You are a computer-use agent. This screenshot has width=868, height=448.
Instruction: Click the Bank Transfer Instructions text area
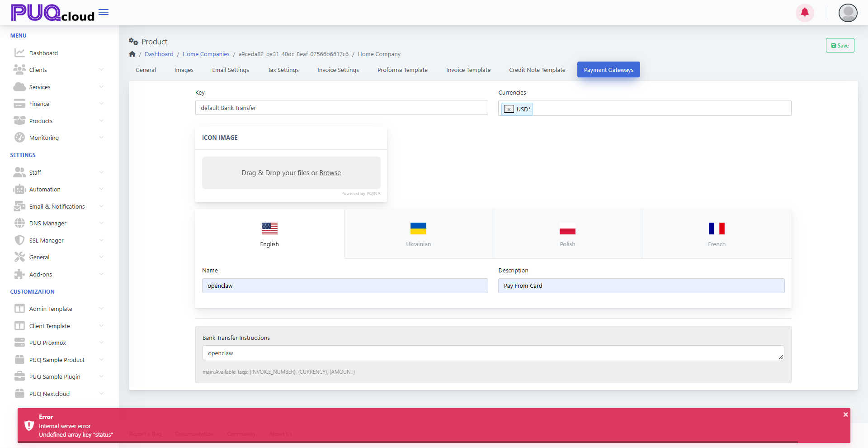tap(493, 353)
